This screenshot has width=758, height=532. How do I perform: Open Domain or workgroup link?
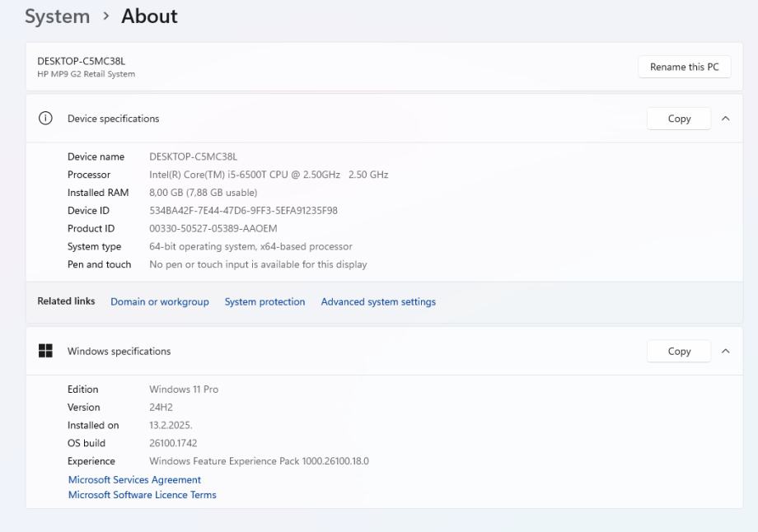(x=160, y=302)
